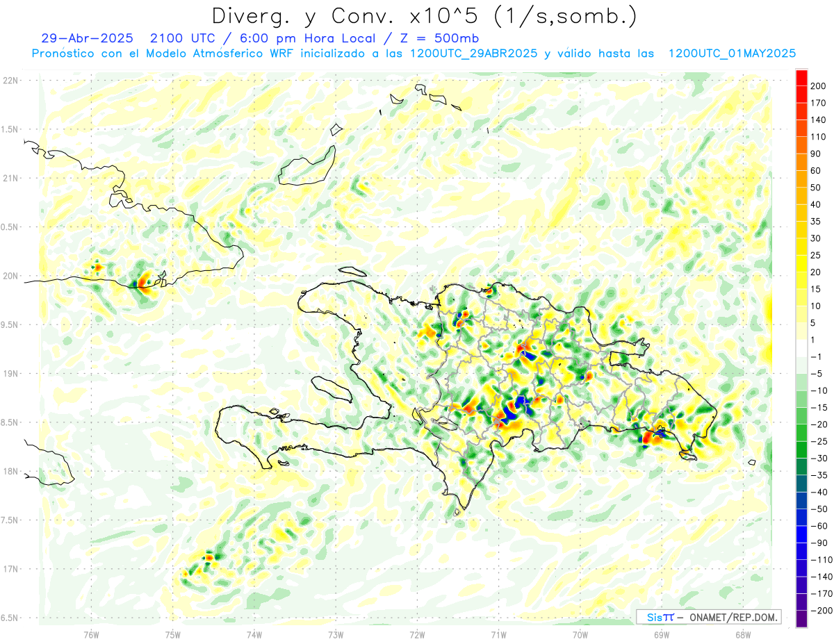Click the colorbar segment between 110 and 90
This screenshot has width=834, height=644.
point(801,145)
